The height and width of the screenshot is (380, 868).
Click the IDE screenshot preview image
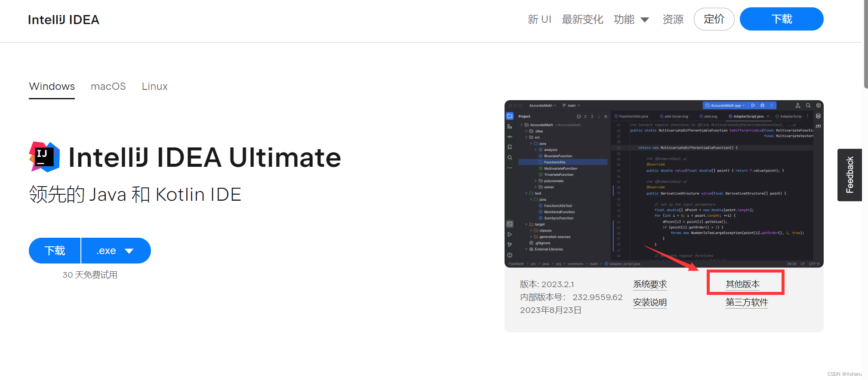[x=664, y=184]
